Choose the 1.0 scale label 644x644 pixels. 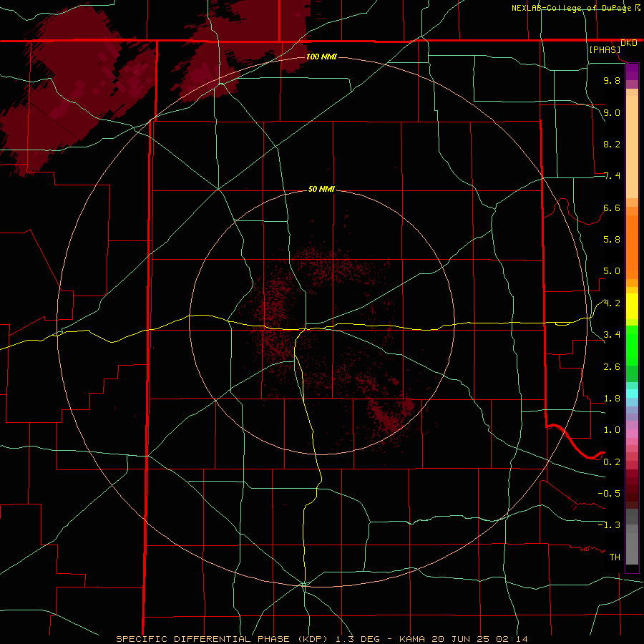(612, 430)
